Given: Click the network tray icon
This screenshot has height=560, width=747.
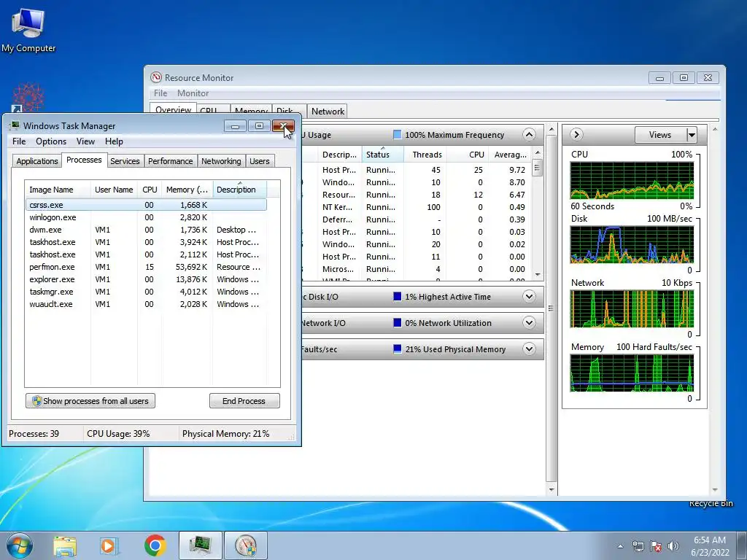Looking at the screenshot, I should (x=638, y=546).
